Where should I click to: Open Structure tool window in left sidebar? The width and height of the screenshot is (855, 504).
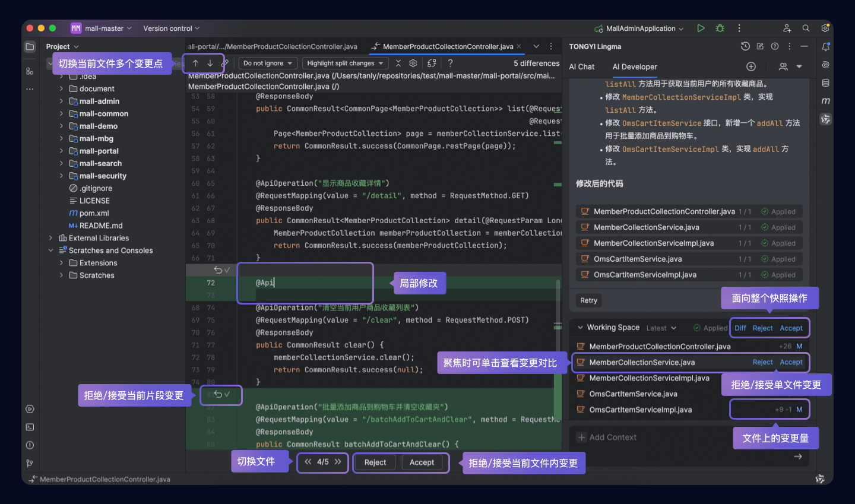[x=30, y=71]
